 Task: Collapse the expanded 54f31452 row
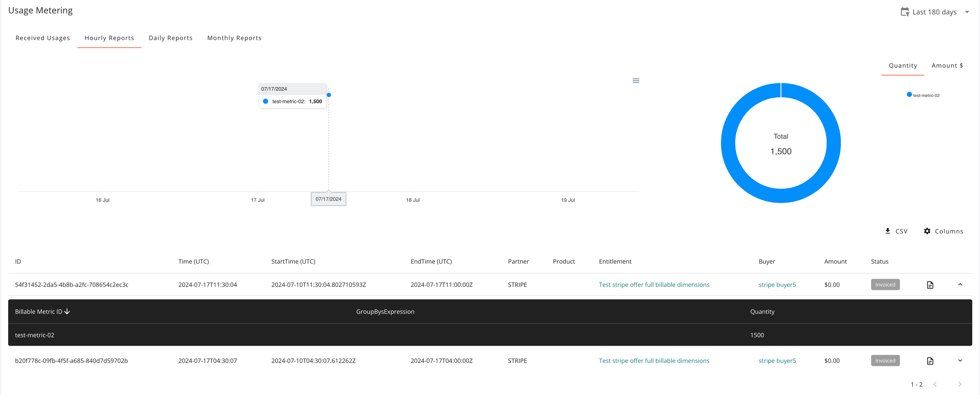point(960,285)
